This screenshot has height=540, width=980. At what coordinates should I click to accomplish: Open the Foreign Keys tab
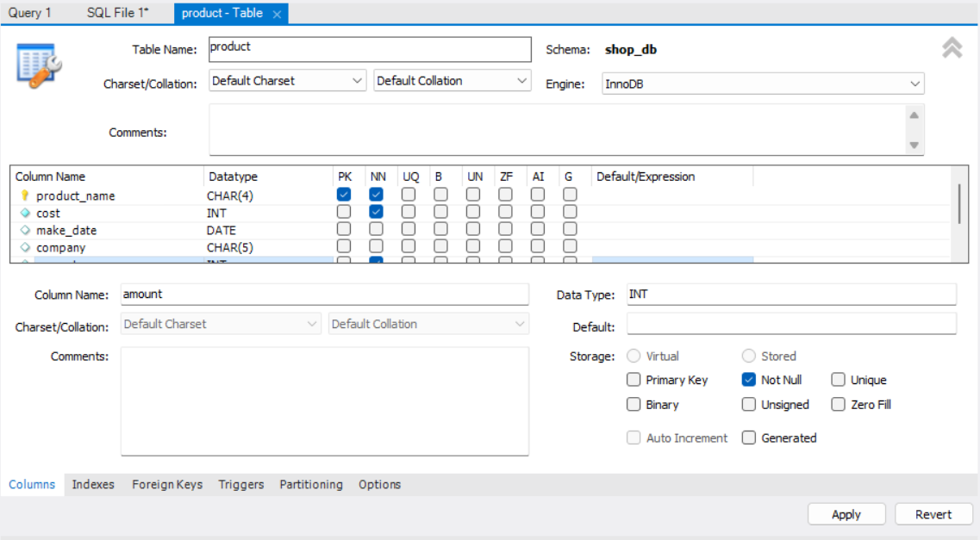167,484
